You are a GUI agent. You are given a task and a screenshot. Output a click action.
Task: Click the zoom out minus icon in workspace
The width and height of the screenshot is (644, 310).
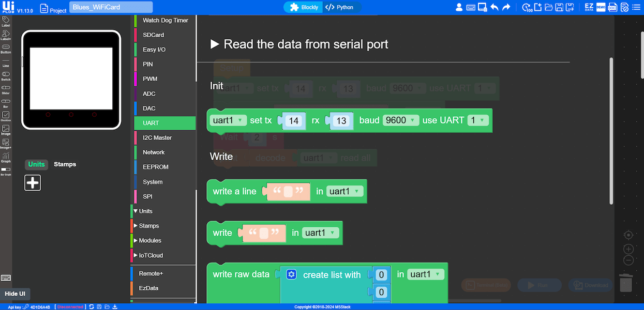point(628,260)
